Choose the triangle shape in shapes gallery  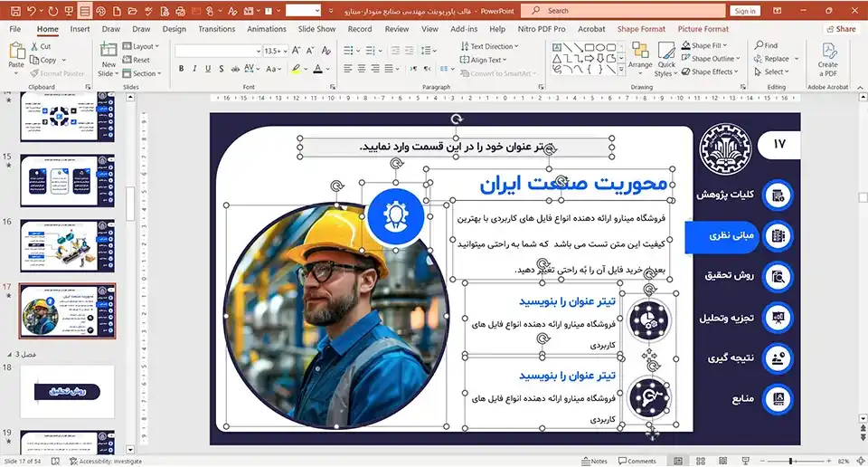(557, 58)
